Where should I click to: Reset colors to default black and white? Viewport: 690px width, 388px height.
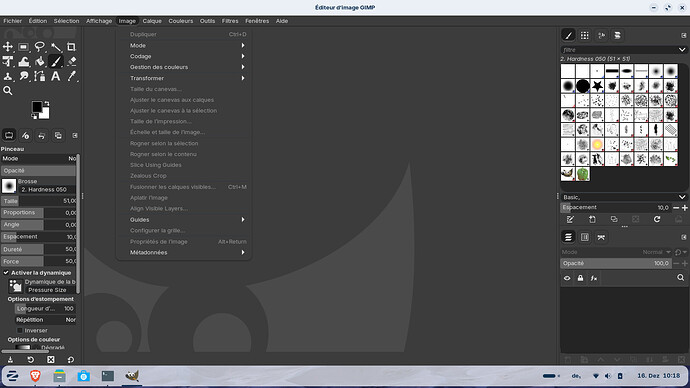tap(34, 117)
